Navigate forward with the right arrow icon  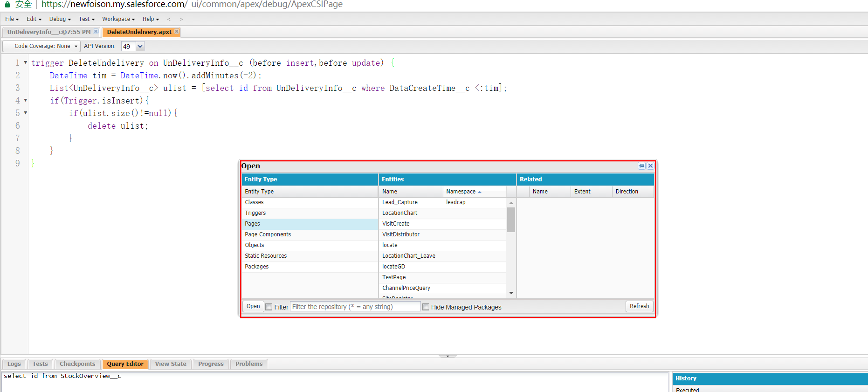181,19
